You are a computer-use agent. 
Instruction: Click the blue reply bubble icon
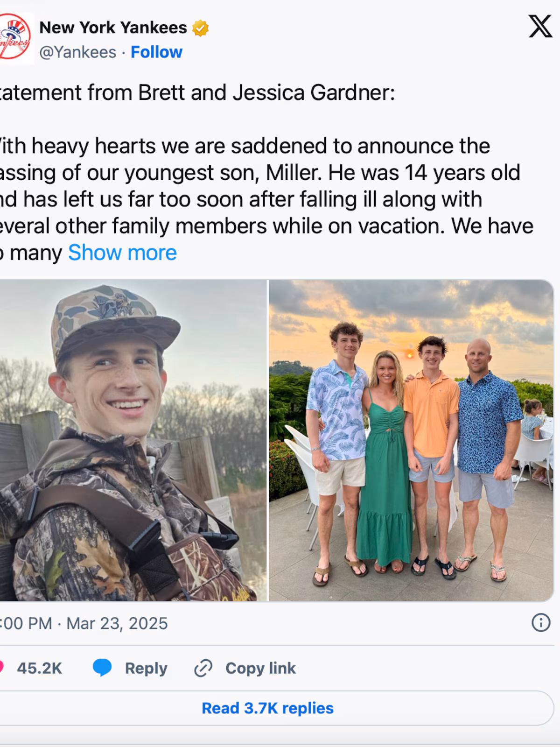tap(102, 668)
